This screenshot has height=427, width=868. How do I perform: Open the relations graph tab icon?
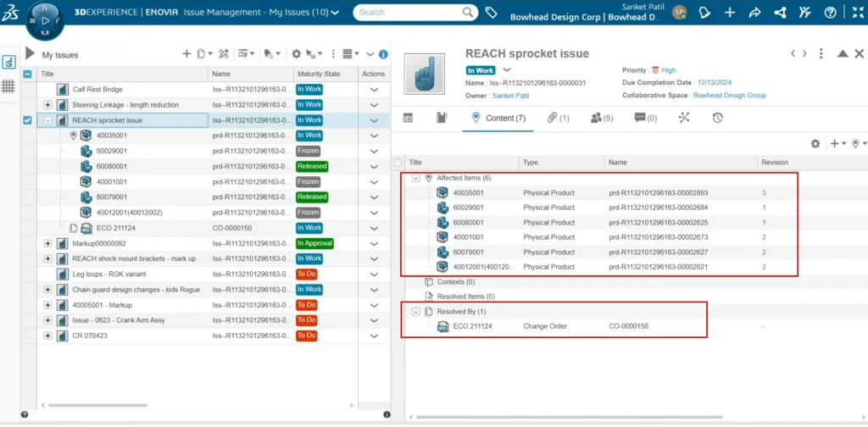point(684,117)
